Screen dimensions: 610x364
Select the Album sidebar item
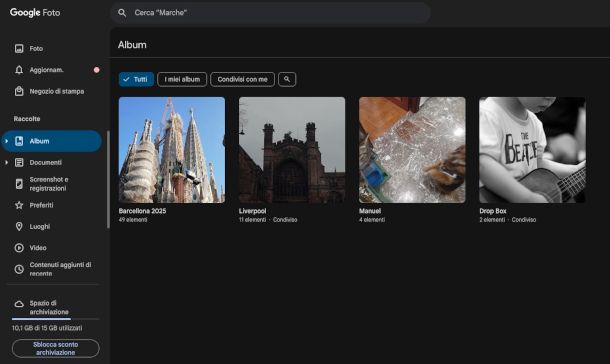pyautogui.click(x=51, y=141)
